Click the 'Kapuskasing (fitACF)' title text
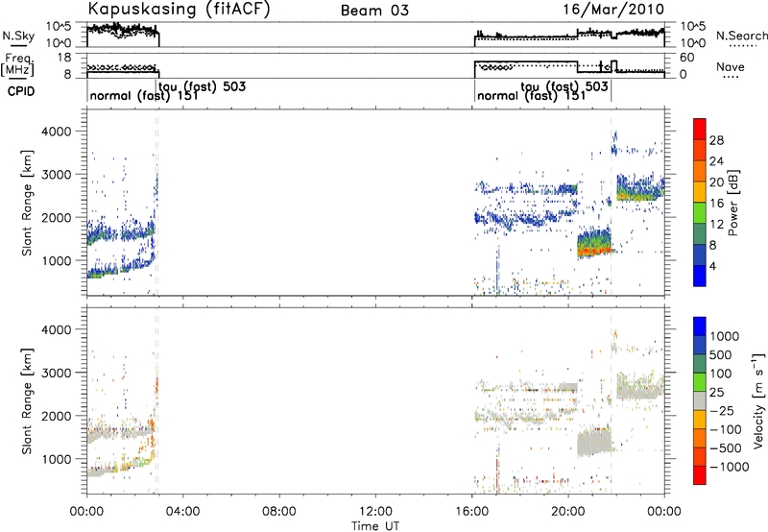Viewport: 768px width, 532px height. (x=179, y=9)
